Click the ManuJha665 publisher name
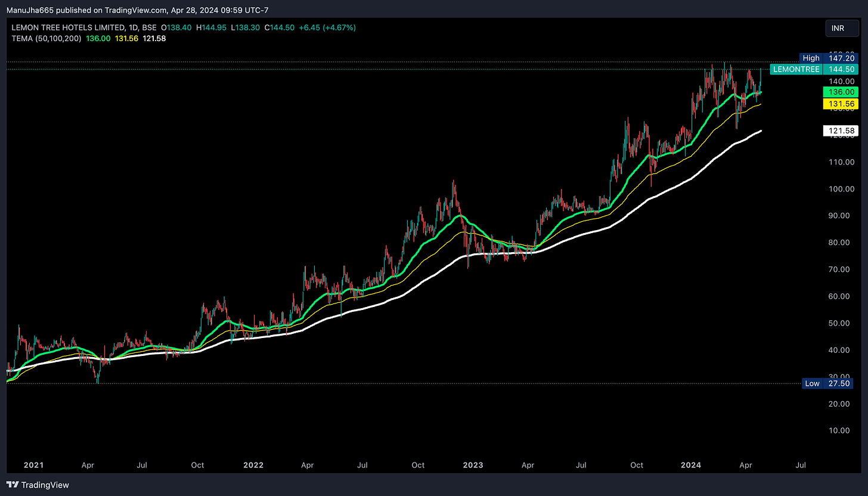Viewport: 868px width, 496px height. coord(29,9)
